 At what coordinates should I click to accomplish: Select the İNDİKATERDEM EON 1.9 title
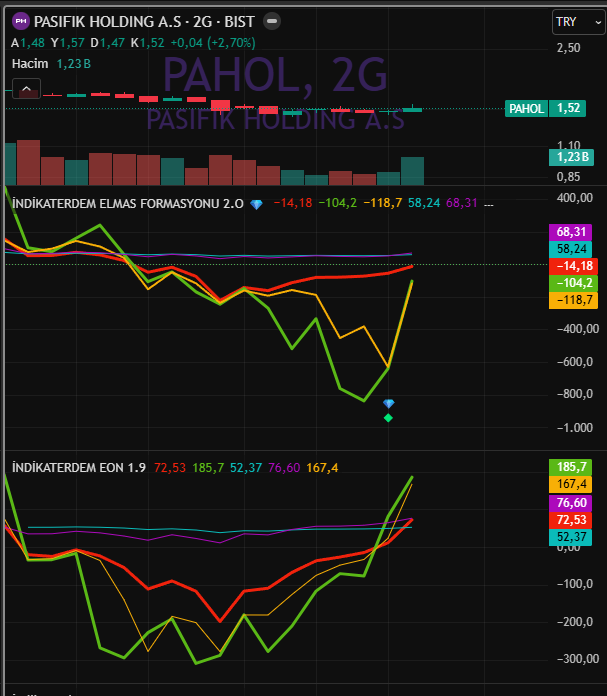[x=79, y=468]
